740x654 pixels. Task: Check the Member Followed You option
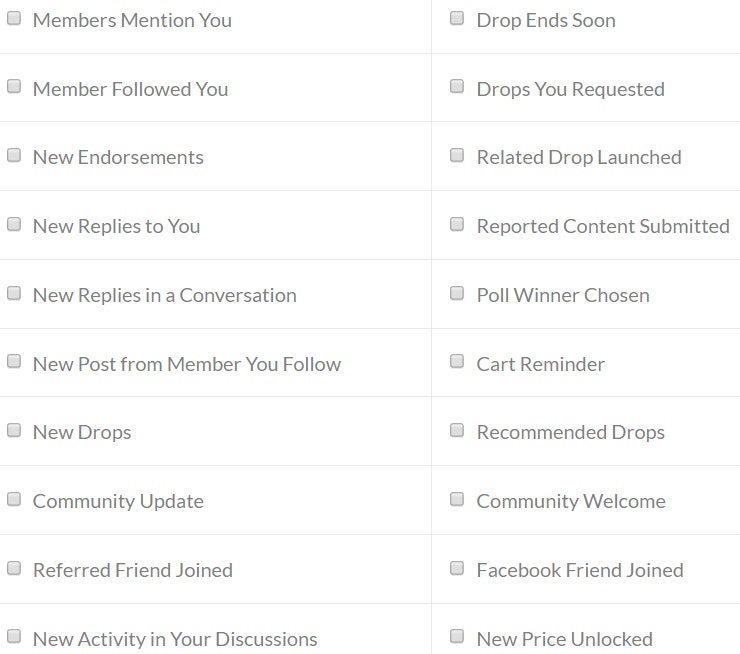[14, 87]
